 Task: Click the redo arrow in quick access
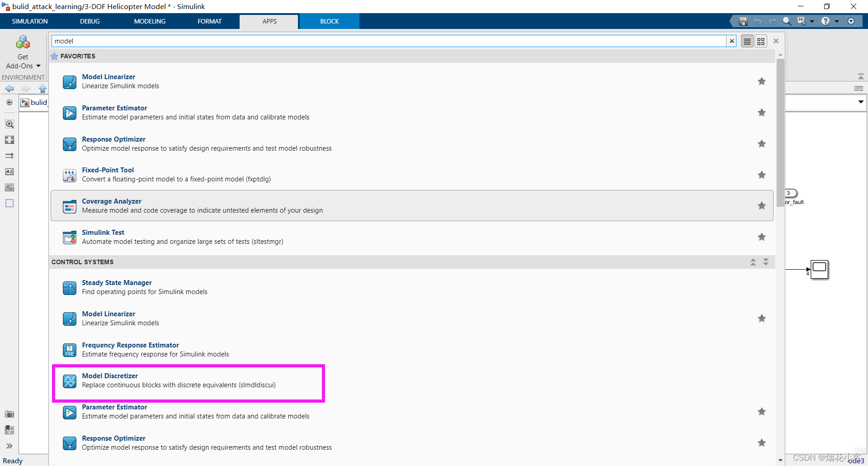pyautogui.click(x=772, y=21)
